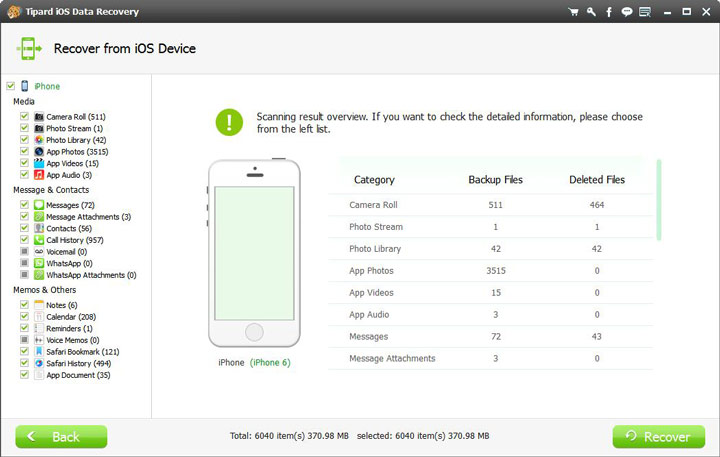Open the title bar menu list icon
720x457 pixels.
pos(645,12)
